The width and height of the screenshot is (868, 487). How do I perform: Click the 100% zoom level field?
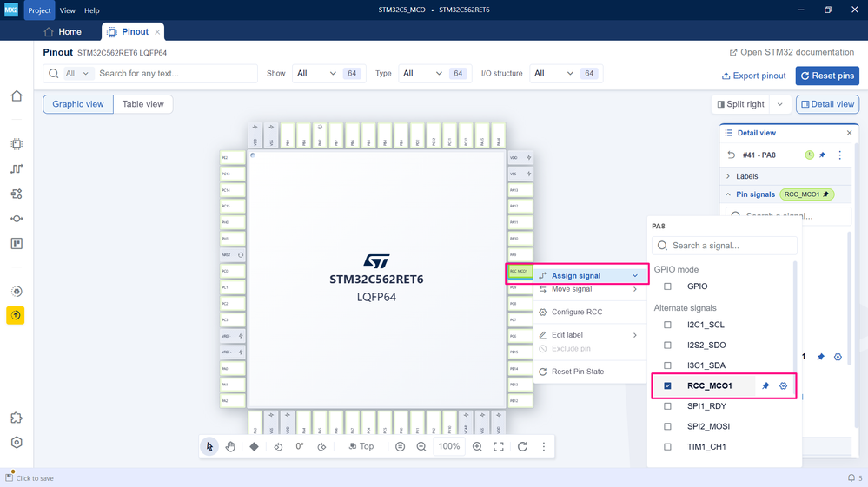(x=449, y=447)
